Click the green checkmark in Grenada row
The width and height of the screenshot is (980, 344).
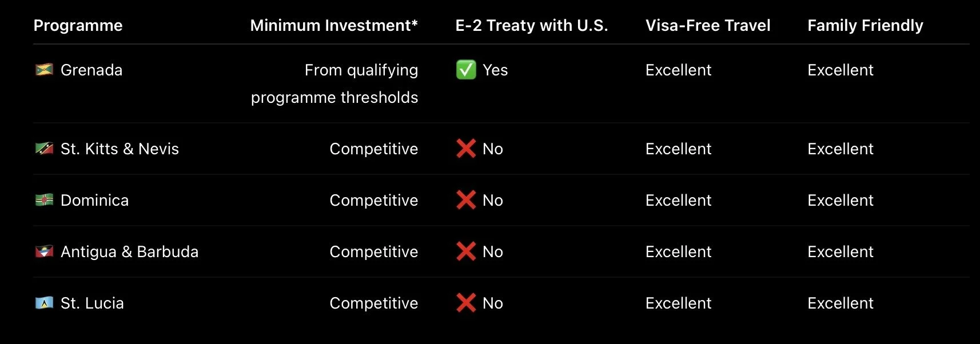[x=466, y=70]
